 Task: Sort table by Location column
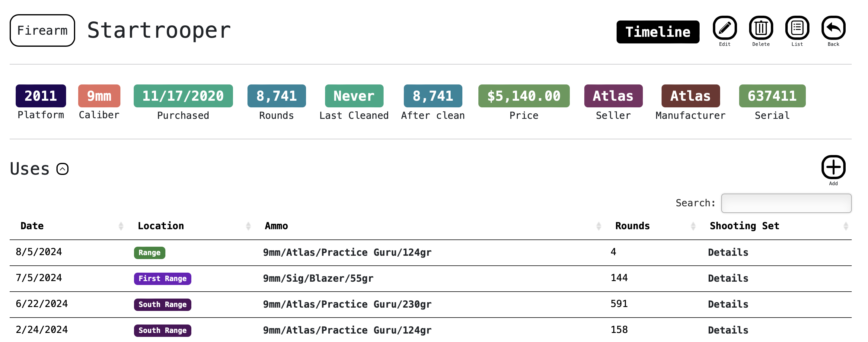tap(194, 226)
